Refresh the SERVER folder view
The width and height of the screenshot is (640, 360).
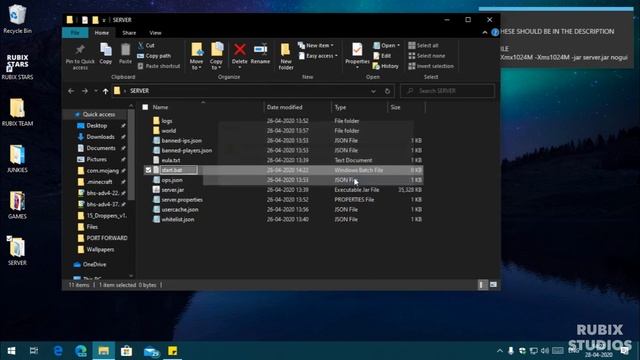coord(387,91)
